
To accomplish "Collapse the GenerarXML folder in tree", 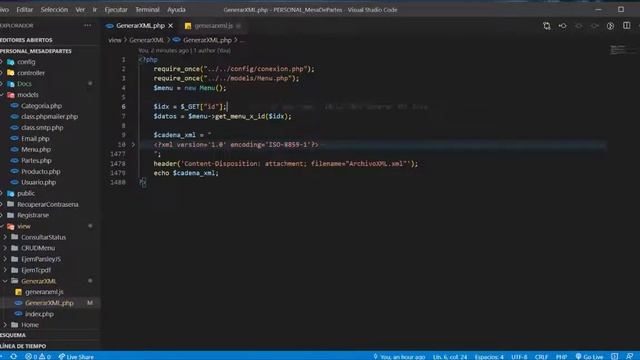I will click(38, 281).
